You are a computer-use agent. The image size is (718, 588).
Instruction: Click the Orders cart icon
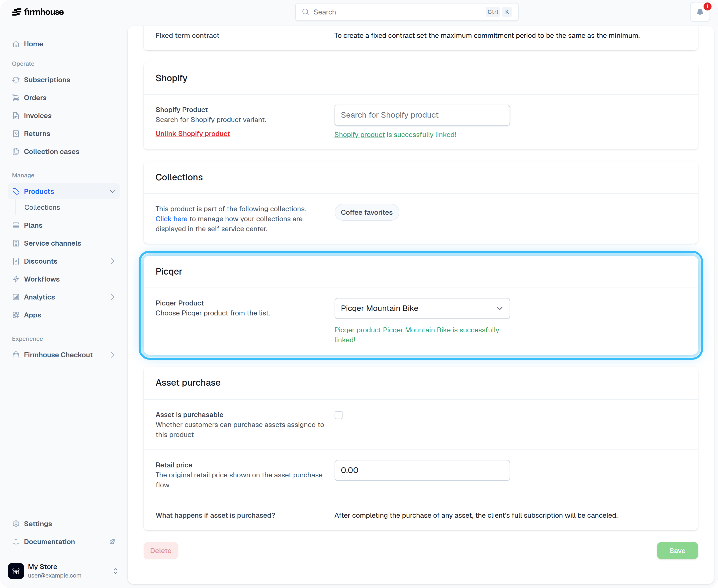tap(16, 98)
